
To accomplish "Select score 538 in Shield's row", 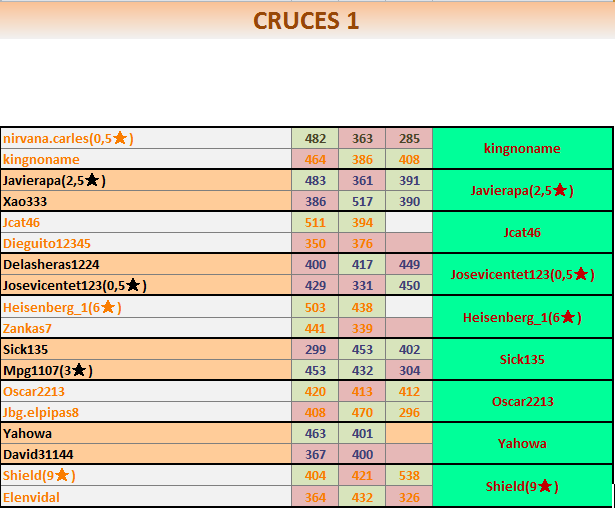I will point(409,476).
